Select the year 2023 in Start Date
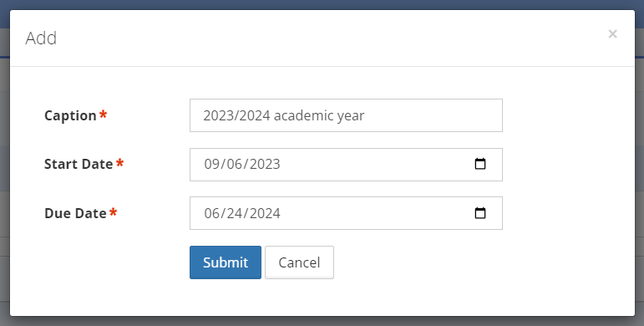Image resolution: width=644 pixels, height=326 pixels. 265,164
